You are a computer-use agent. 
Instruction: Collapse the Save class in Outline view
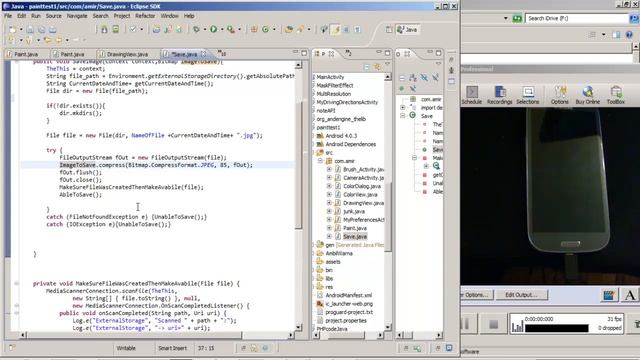pyautogui.click(x=402, y=116)
